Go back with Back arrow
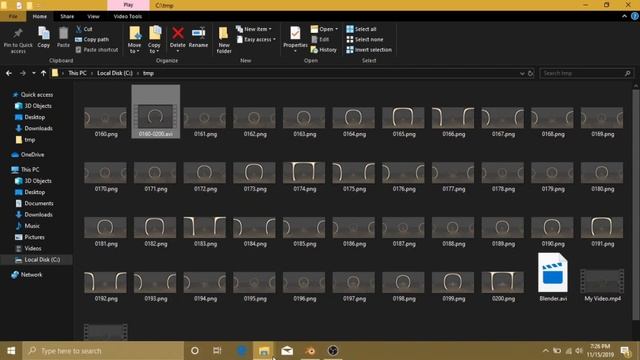 9,73
